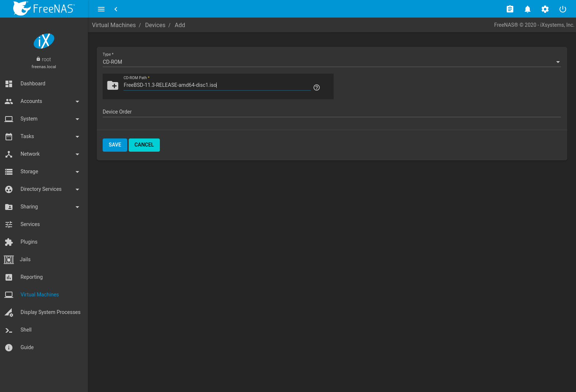Toggle the hamburger menu icon
This screenshot has width=576, height=392.
(x=101, y=9)
